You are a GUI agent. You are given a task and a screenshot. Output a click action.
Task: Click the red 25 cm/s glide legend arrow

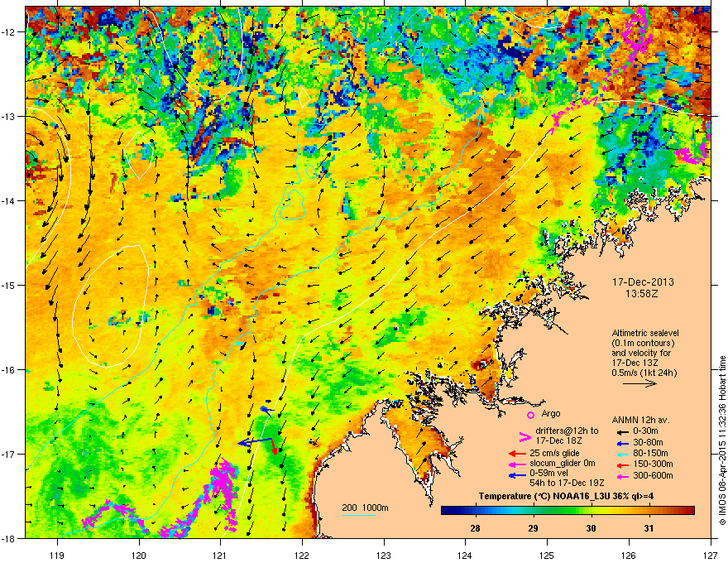tap(518, 454)
